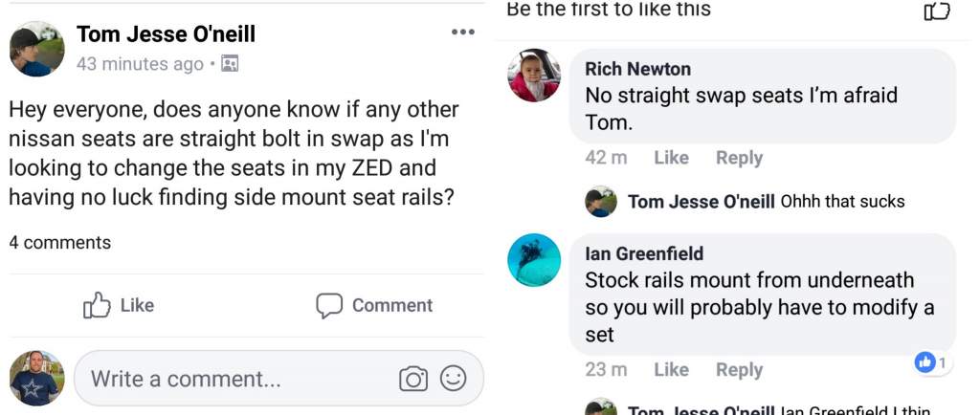View the like reaction on Ian's comment
Image resolution: width=980 pixels, height=415 pixels.
(x=931, y=362)
